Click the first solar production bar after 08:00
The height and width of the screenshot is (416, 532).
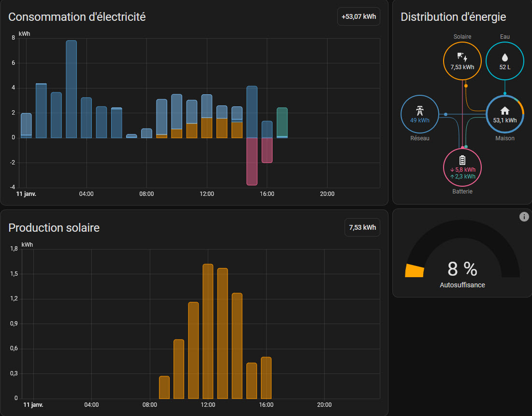[164, 387]
